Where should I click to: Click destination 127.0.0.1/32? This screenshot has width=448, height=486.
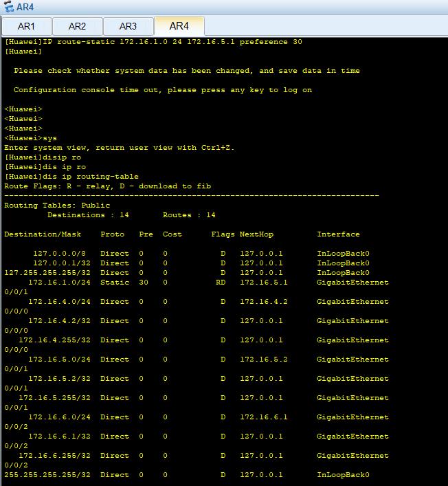[62, 263]
